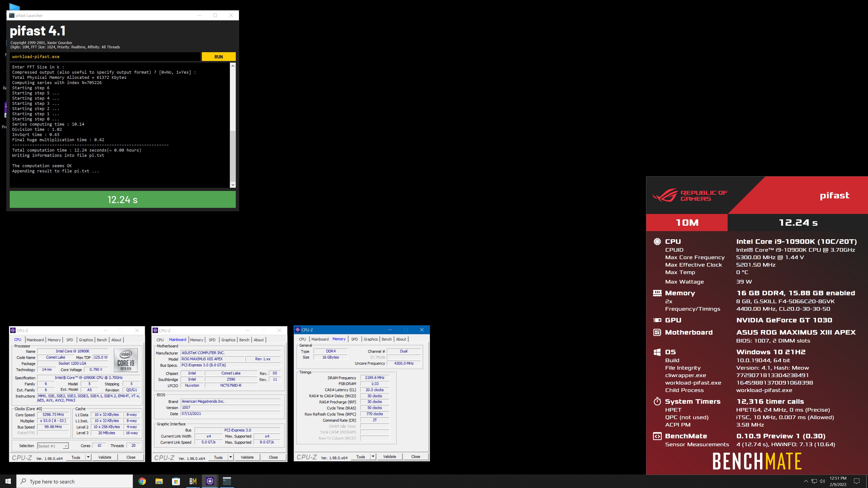Expand Tools dropdown arrow in Memory CPU-Z window
The width and height of the screenshot is (868, 488).
tap(373, 457)
